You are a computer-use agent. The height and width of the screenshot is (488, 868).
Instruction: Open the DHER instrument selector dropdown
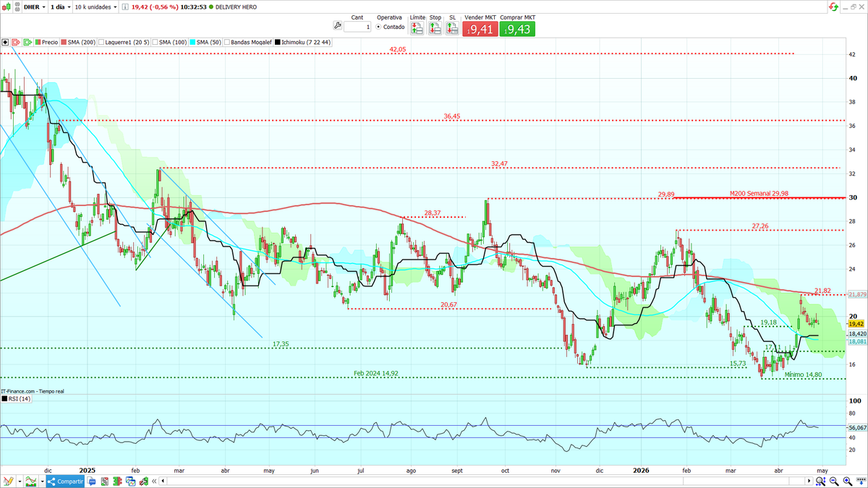pyautogui.click(x=35, y=7)
